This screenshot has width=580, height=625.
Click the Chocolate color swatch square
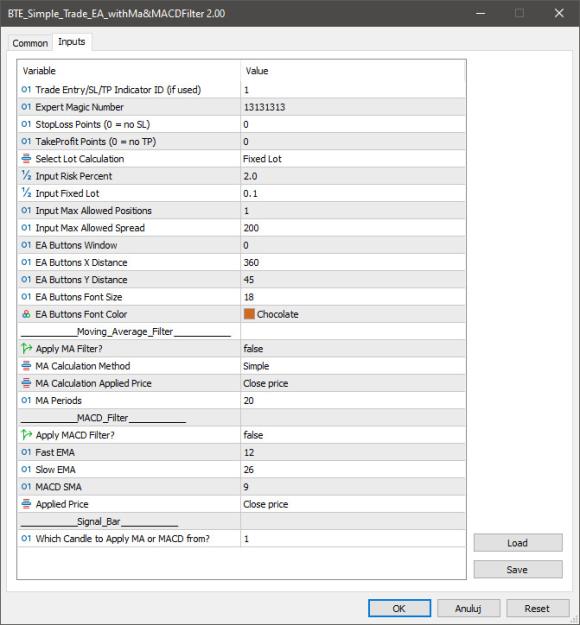(x=249, y=314)
